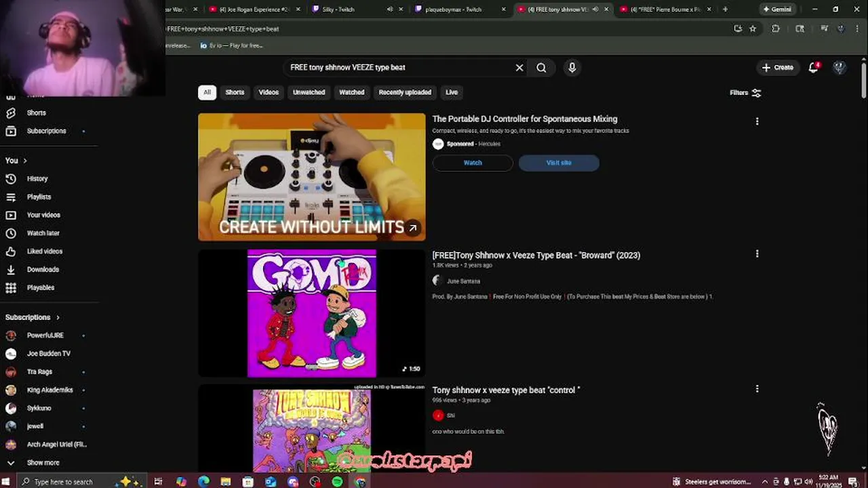Open the Portable DJ Controller ad thumbnail

(x=312, y=177)
